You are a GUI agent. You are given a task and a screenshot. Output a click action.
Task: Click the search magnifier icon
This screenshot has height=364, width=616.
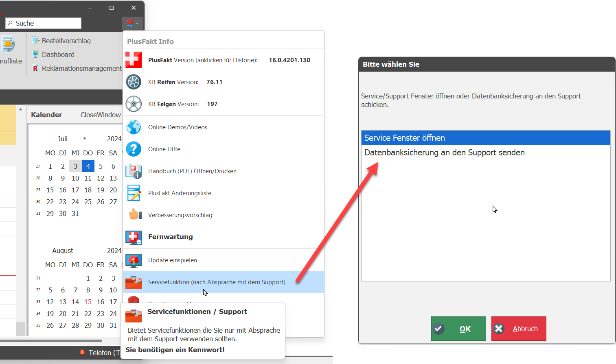[x=10, y=23]
